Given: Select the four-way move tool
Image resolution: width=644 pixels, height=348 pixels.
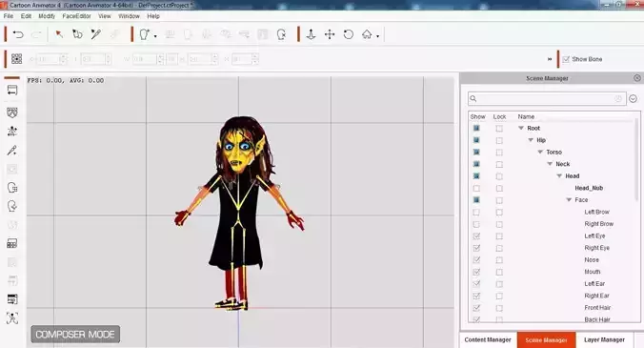Looking at the screenshot, I should pos(330,34).
